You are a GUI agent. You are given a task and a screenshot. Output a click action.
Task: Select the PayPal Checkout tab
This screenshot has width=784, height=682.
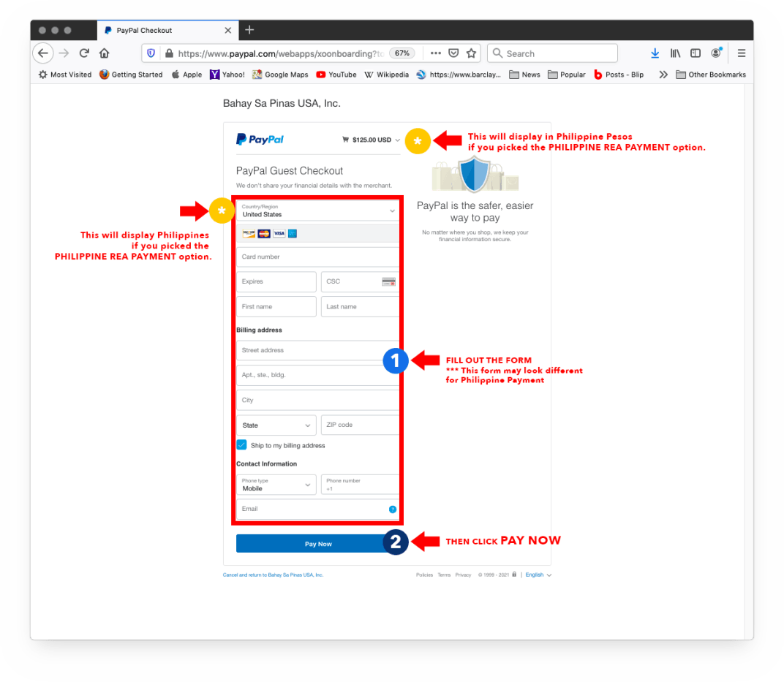click(168, 31)
